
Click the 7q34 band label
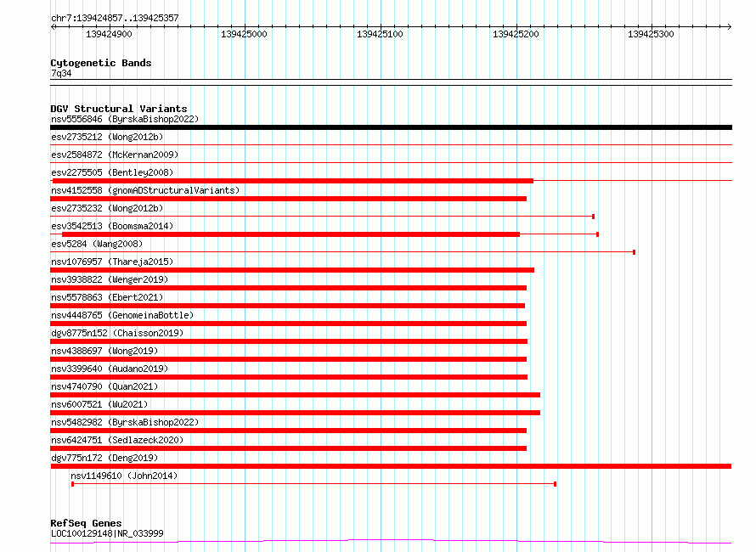(x=61, y=73)
